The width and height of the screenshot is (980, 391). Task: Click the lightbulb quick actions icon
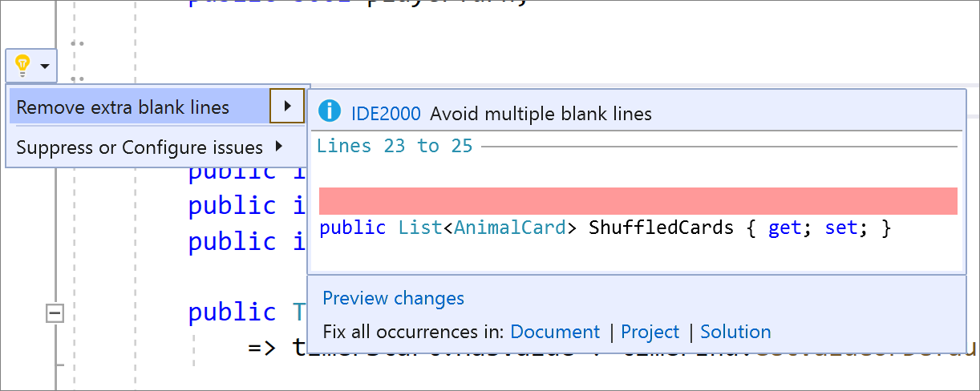tap(22, 64)
